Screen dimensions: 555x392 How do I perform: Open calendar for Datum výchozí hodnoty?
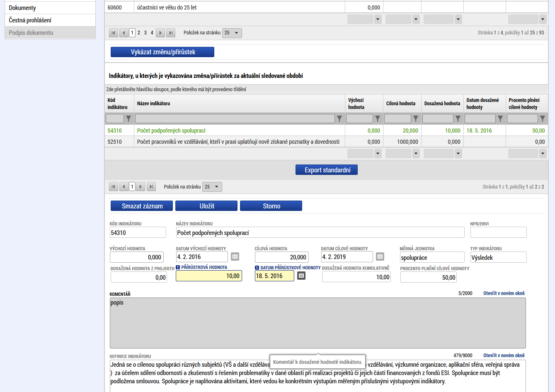click(235, 256)
